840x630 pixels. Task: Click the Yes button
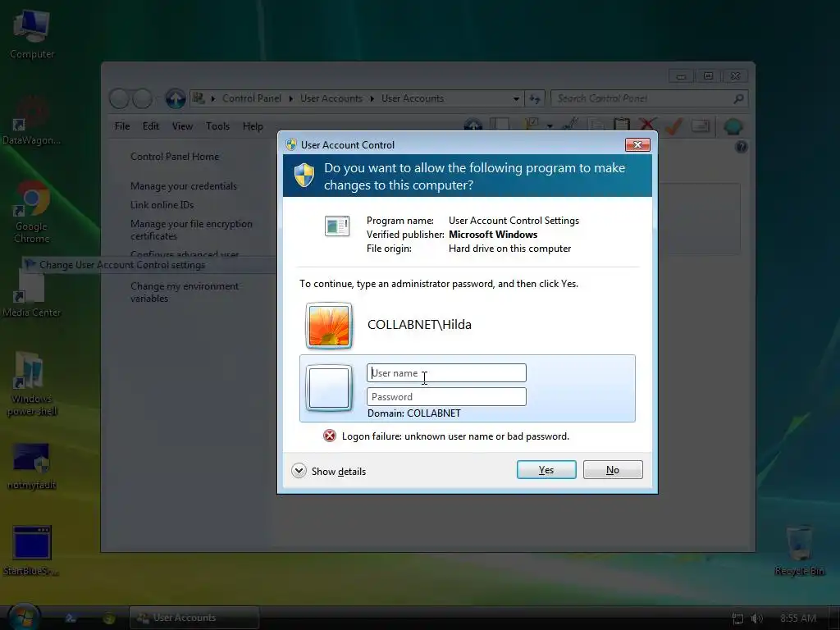[x=546, y=470]
